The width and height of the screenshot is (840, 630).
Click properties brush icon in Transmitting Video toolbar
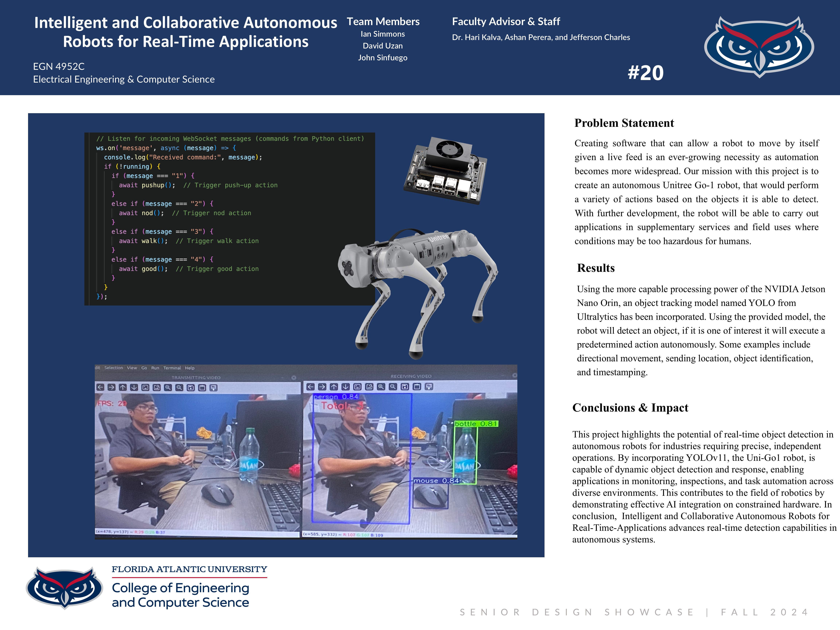click(213, 387)
